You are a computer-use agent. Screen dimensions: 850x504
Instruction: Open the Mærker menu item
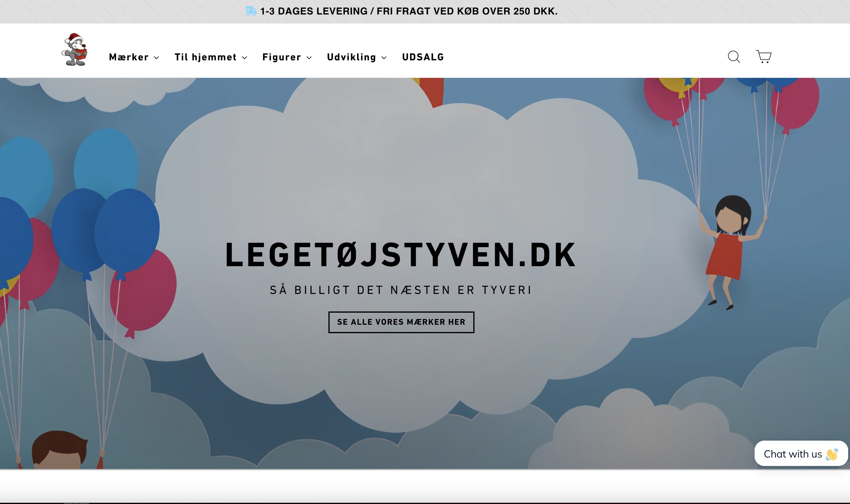[x=129, y=57]
